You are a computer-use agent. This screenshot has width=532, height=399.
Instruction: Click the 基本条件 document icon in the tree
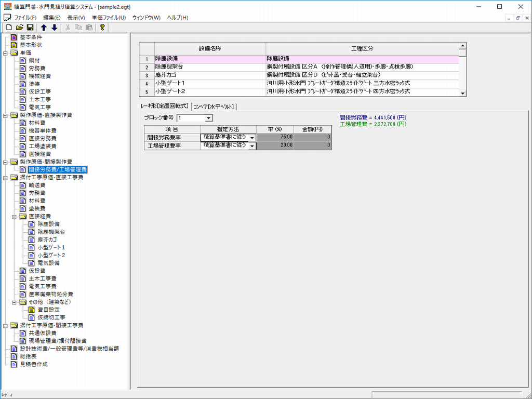click(14, 37)
